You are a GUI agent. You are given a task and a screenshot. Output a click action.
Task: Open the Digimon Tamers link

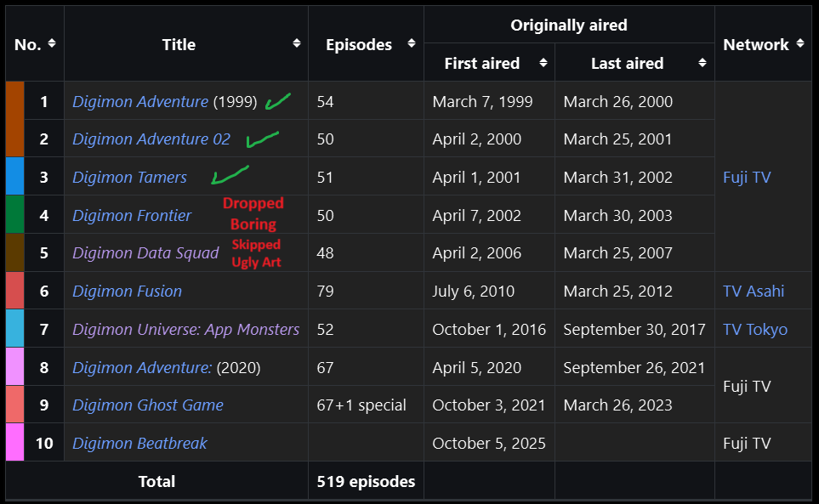[x=129, y=177]
